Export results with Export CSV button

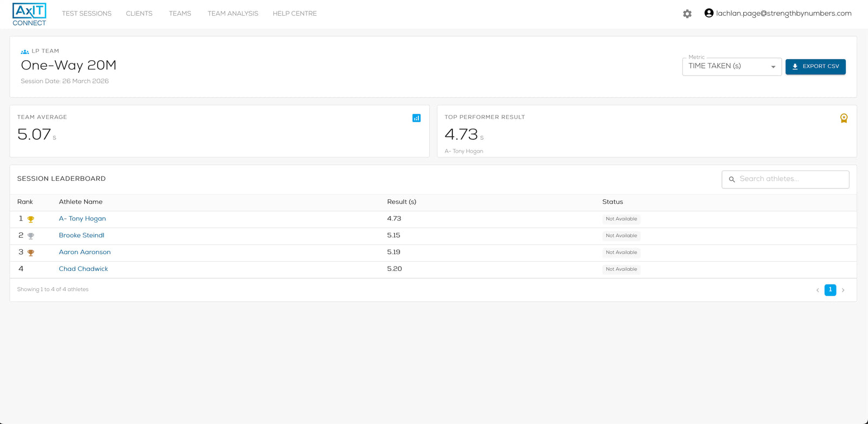tap(815, 66)
